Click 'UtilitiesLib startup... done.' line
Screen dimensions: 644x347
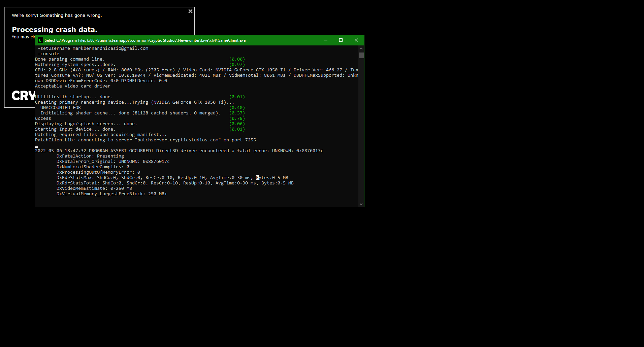point(74,97)
